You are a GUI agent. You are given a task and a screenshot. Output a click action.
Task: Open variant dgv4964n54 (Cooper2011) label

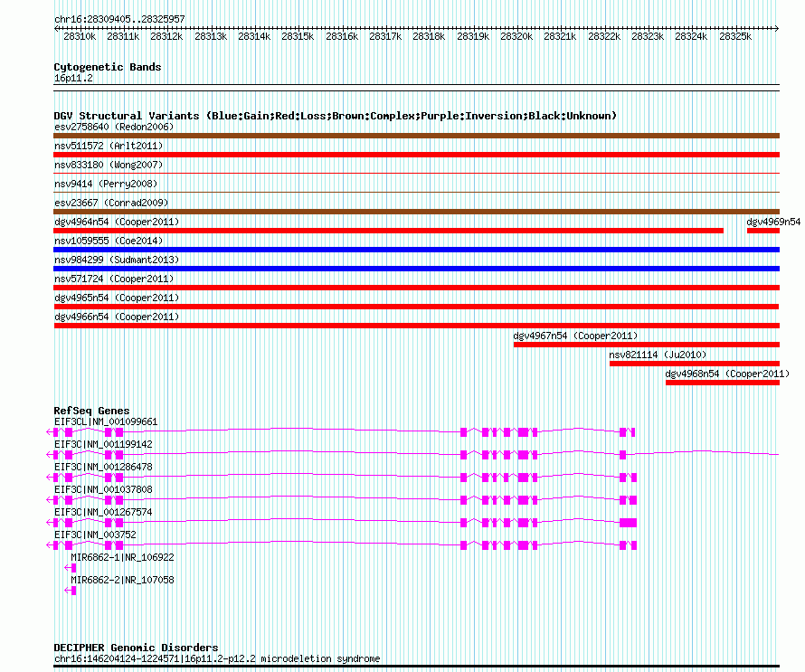click(117, 222)
